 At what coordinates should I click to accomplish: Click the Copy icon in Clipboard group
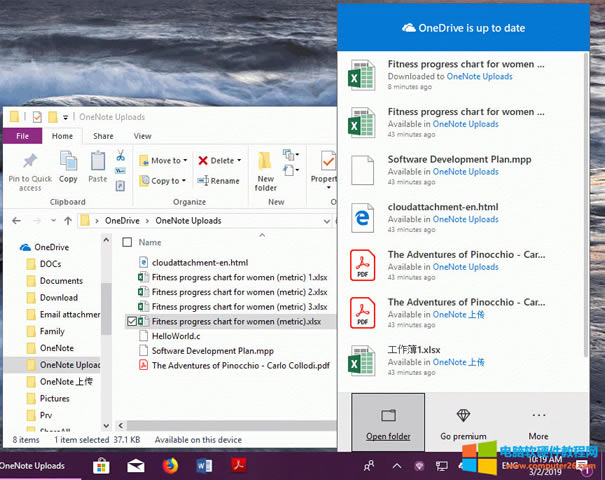[x=68, y=161]
